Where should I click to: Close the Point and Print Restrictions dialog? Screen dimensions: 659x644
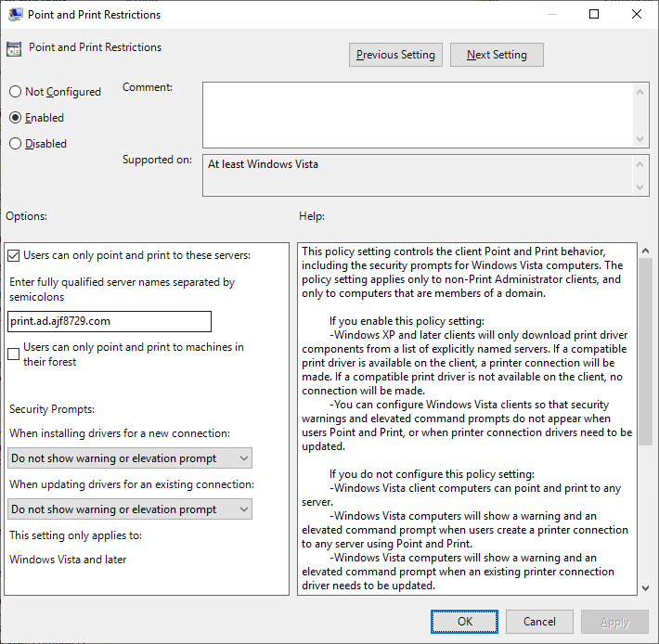[x=637, y=14]
